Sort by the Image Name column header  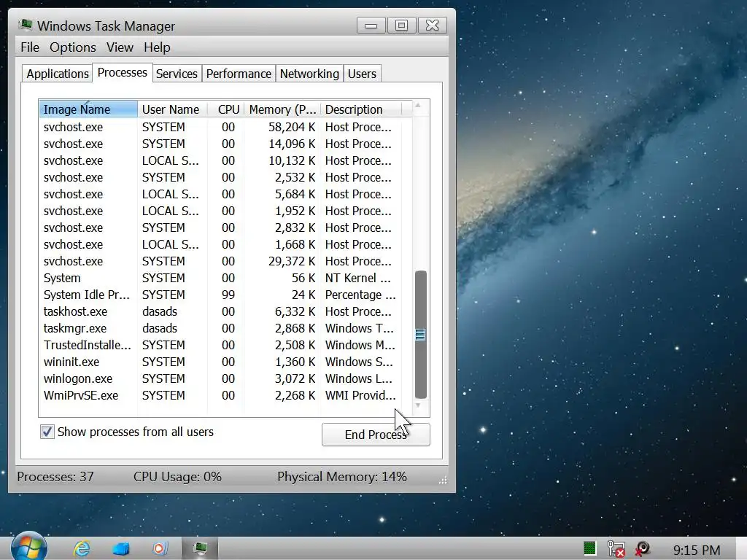[88, 109]
